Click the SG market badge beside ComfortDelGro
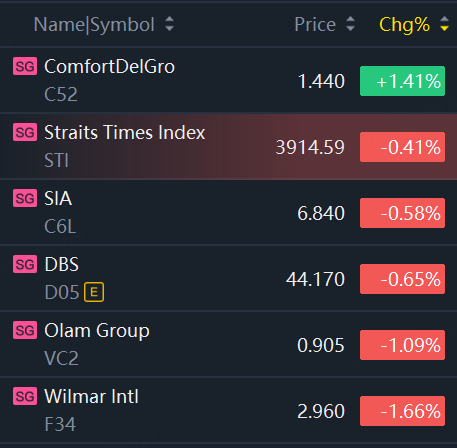Screen dimensions: 457x448 click(x=25, y=66)
